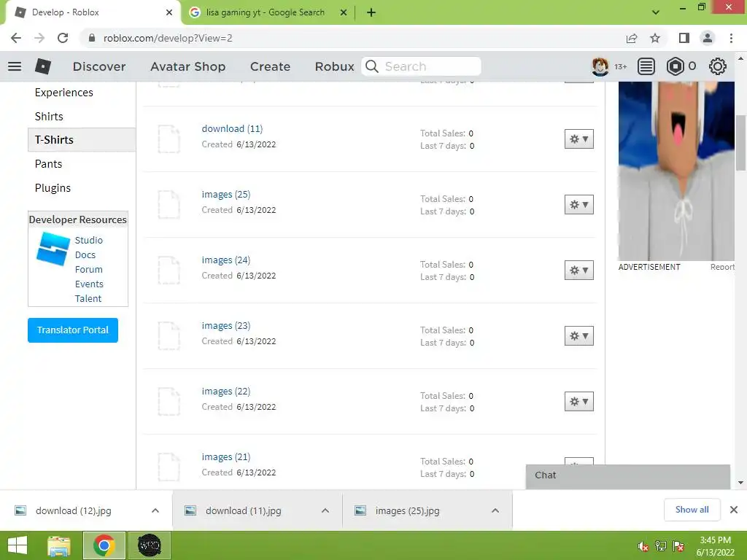This screenshot has height=560, width=747.
Task: Open the Windows Start button
Action: point(18,545)
